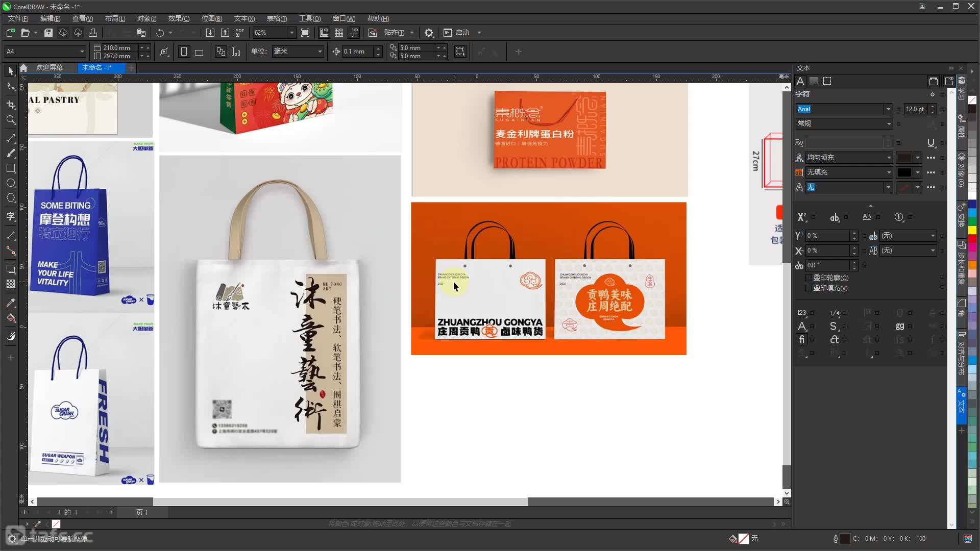
Task: Enable the 叠印填充 checkbox
Action: point(808,288)
